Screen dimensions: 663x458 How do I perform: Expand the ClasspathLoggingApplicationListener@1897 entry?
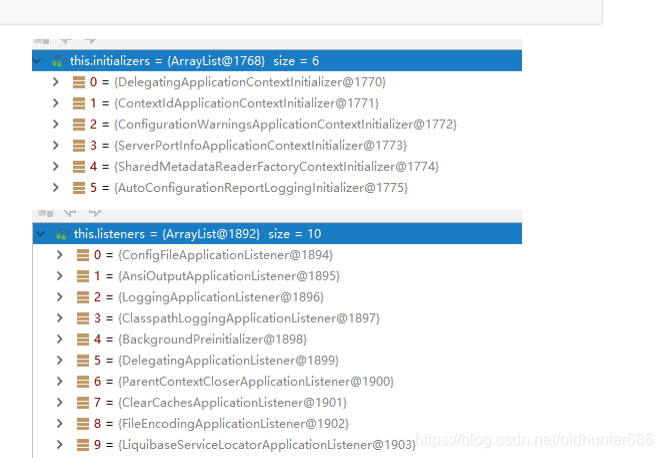tap(59, 318)
